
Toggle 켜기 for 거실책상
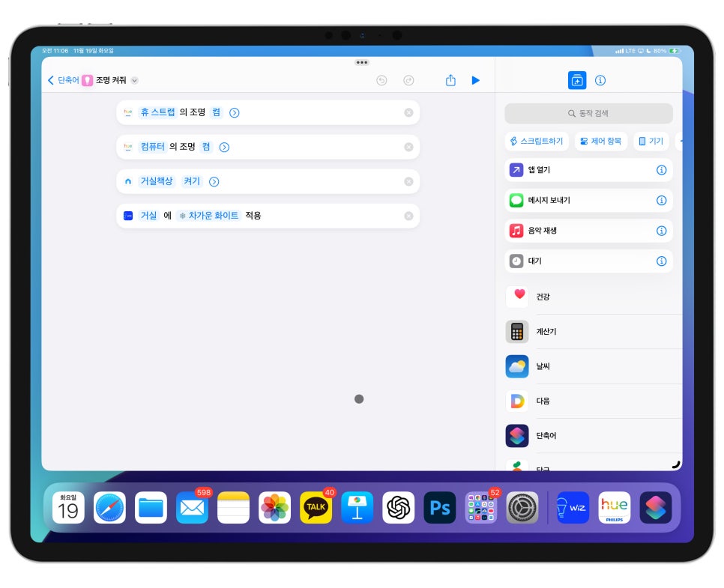click(192, 181)
